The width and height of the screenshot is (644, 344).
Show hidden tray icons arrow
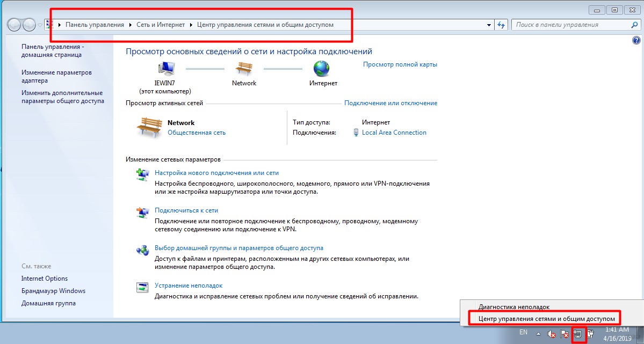click(x=538, y=334)
